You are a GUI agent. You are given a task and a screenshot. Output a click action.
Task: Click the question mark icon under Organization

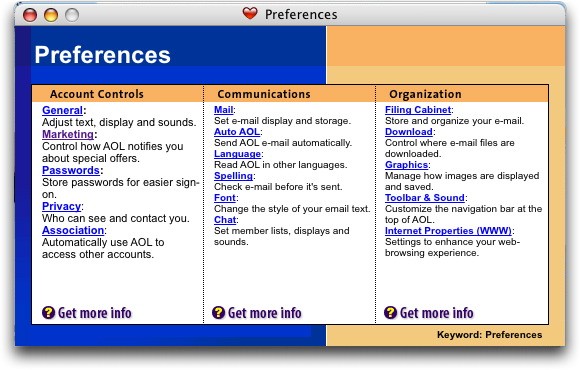click(x=390, y=313)
